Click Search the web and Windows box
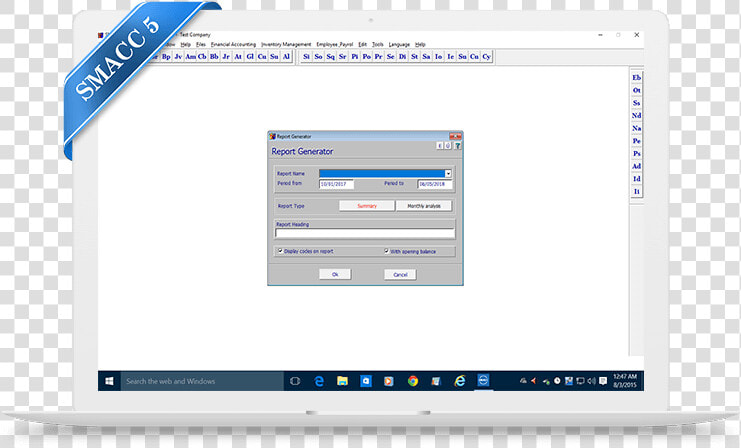Image resolution: width=741 pixels, height=448 pixels. [202, 381]
